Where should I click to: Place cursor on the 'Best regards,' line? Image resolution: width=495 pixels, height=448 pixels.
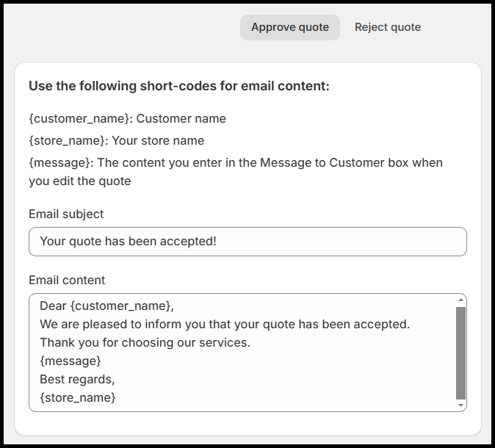[77, 379]
